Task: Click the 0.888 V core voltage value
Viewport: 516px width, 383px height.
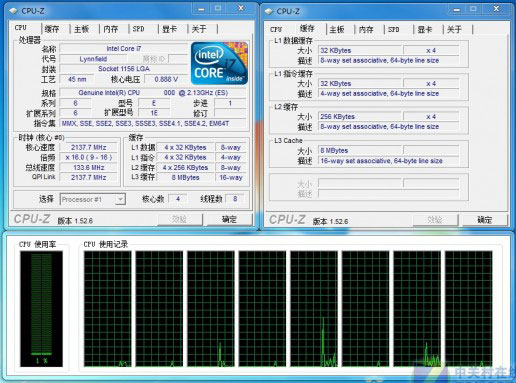Action: (166, 79)
